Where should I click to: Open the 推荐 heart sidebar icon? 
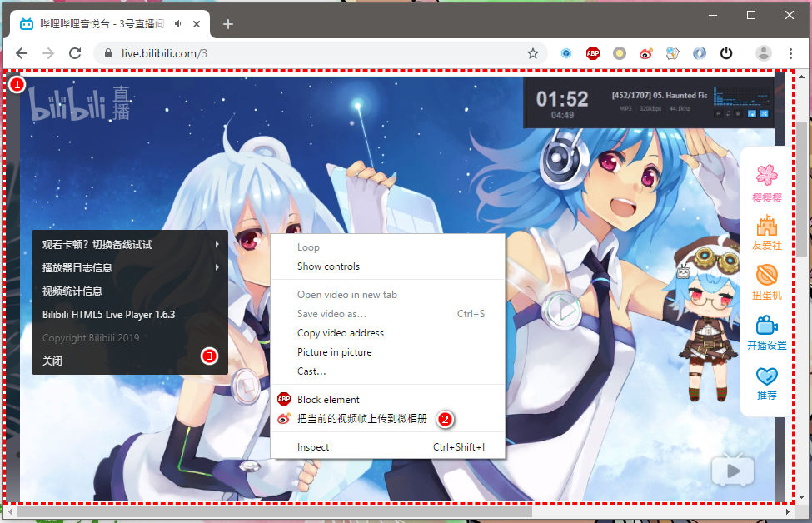pyautogui.click(x=767, y=383)
